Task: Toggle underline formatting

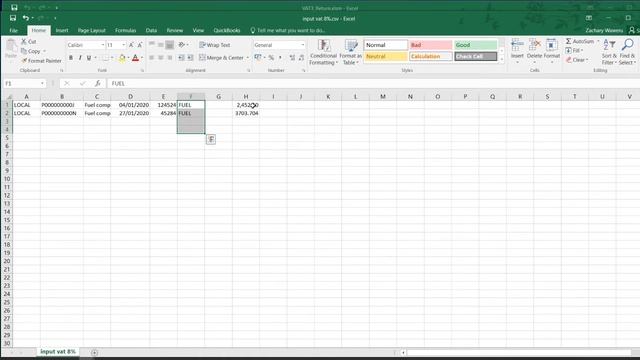Action: [x=89, y=58]
